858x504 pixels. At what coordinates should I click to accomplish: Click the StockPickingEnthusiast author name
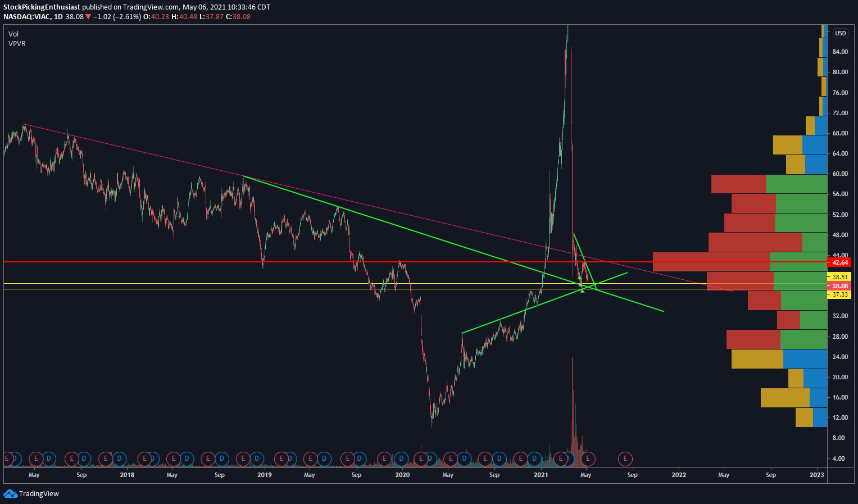coord(42,7)
